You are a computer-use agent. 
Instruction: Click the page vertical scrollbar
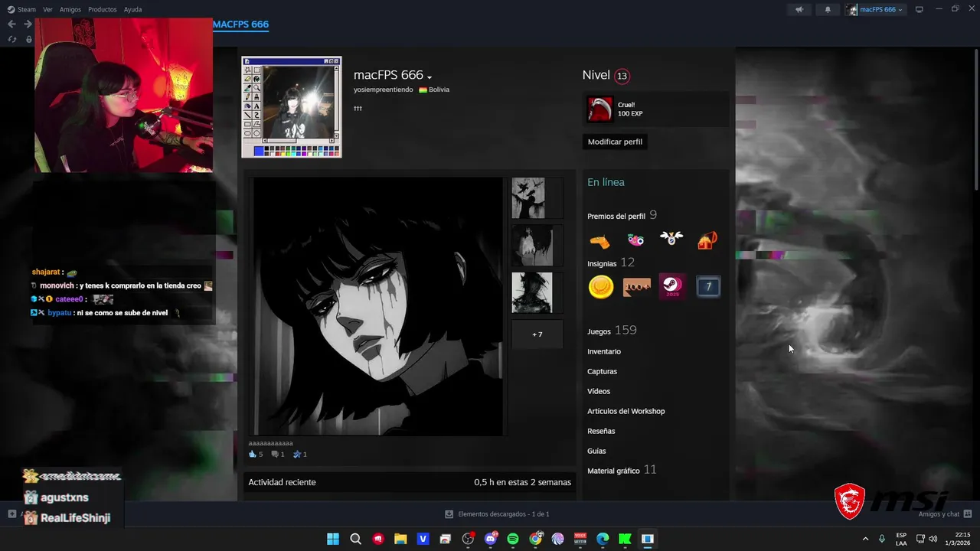pyautogui.click(x=976, y=120)
